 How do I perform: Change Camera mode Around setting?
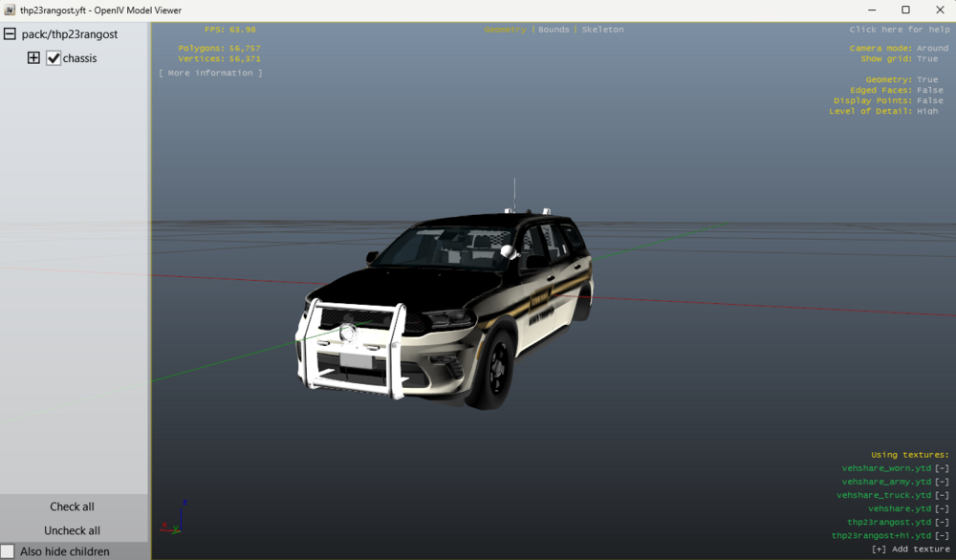pos(932,48)
